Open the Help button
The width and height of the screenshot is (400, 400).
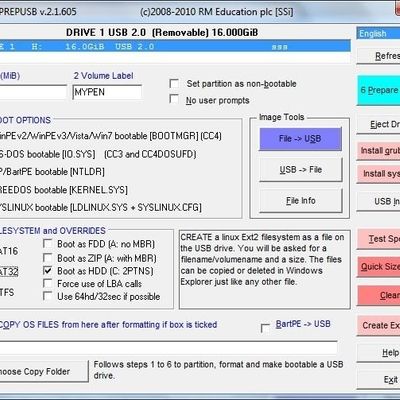pos(379,353)
